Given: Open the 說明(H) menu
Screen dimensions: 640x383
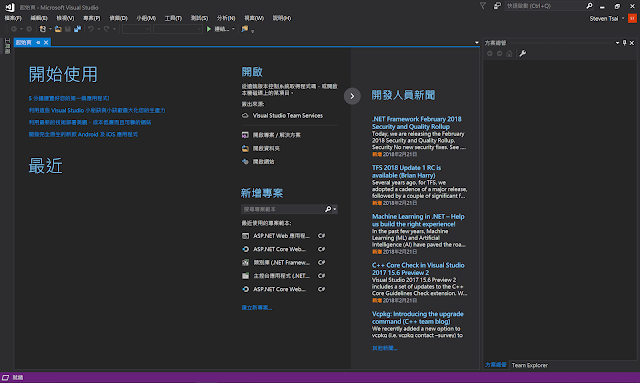Looking at the screenshot, I should point(282,18).
